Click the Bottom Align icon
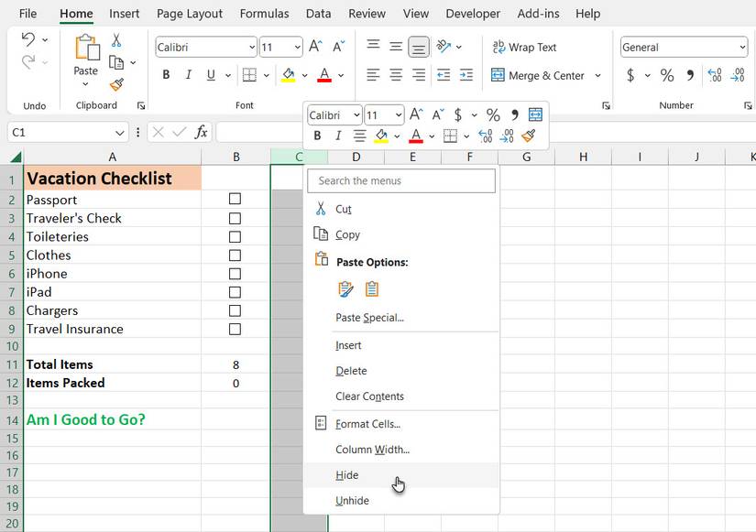The width and height of the screenshot is (756, 532). (x=419, y=48)
